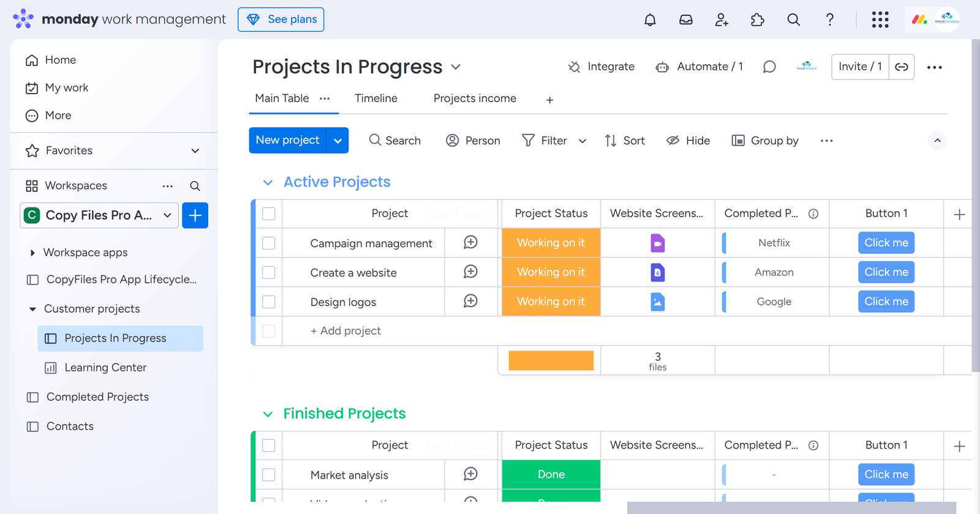Open Main Table view options dots
The height and width of the screenshot is (514, 980).
[x=325, y=99]
